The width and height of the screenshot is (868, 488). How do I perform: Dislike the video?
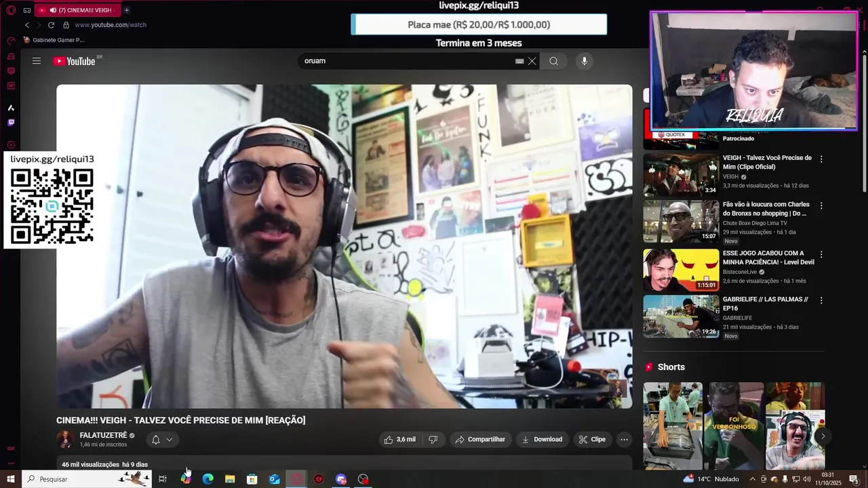click(x=433, y=439)
